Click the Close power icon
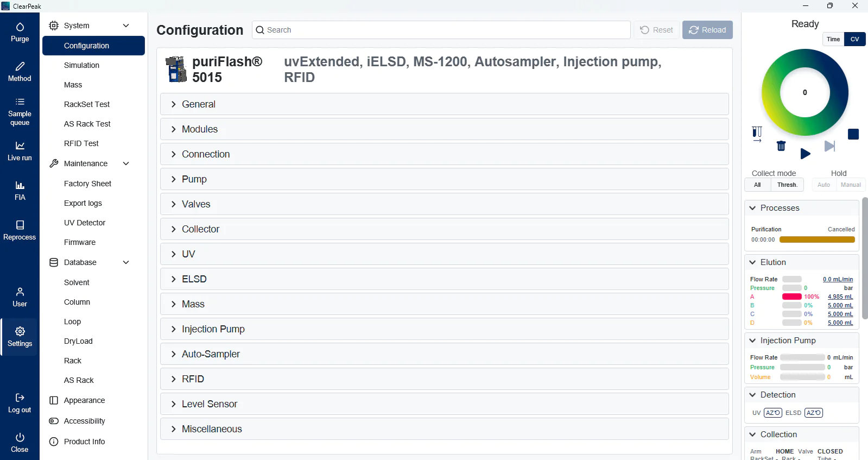Viewport: 868px width, 460px height. (x=20, y=437)
